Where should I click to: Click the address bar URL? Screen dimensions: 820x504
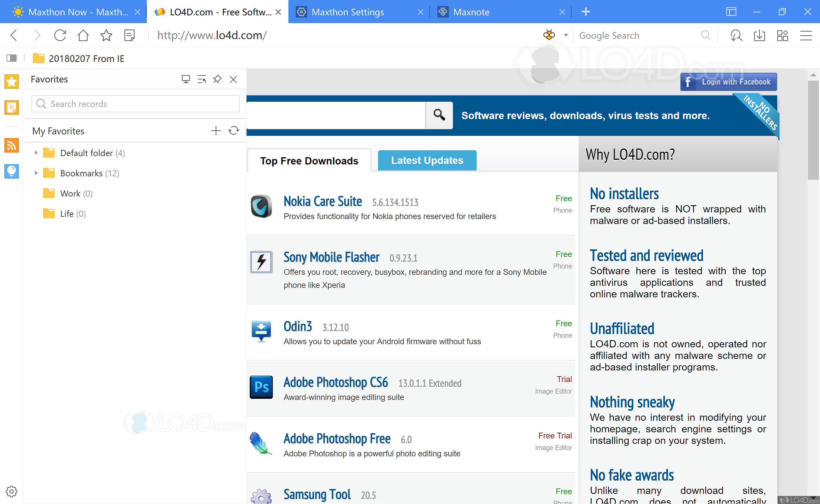click(212, 35)
